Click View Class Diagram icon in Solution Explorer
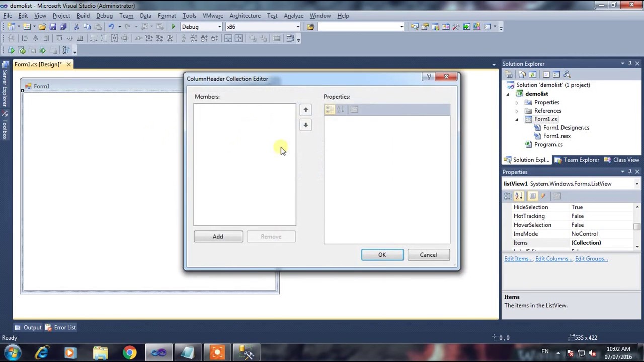644x362 pixels. pos(567,74)
